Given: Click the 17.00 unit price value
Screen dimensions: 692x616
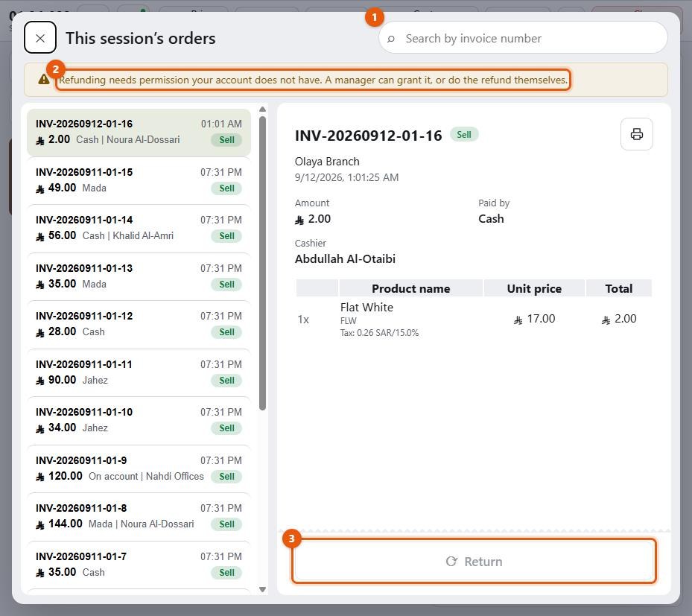Looking at the screenshot, I should click(541, 319).
